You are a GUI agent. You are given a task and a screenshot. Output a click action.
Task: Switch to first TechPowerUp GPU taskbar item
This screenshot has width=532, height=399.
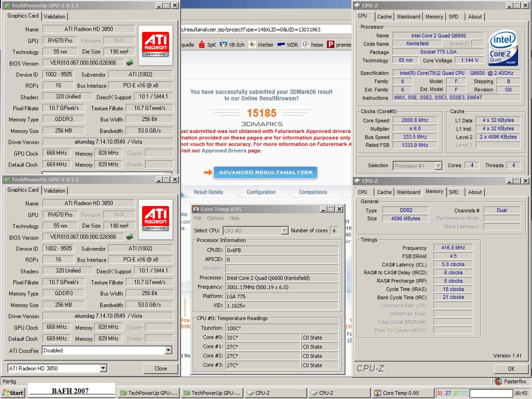click(149, 393)
